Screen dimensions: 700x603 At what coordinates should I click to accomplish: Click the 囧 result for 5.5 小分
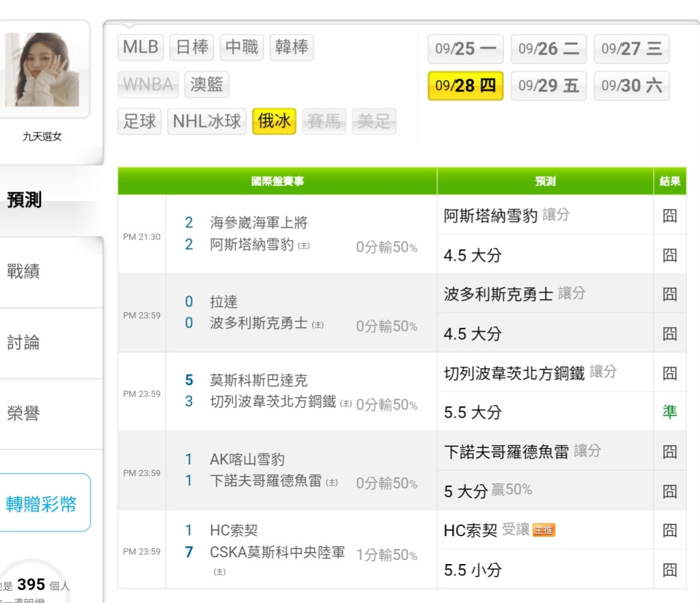tap(670, 569)
